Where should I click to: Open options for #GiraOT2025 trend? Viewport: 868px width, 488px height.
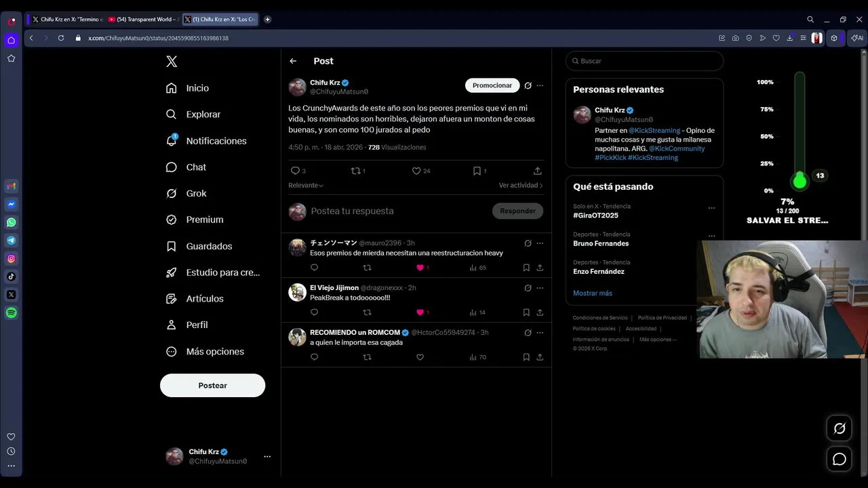coord(711,208)
